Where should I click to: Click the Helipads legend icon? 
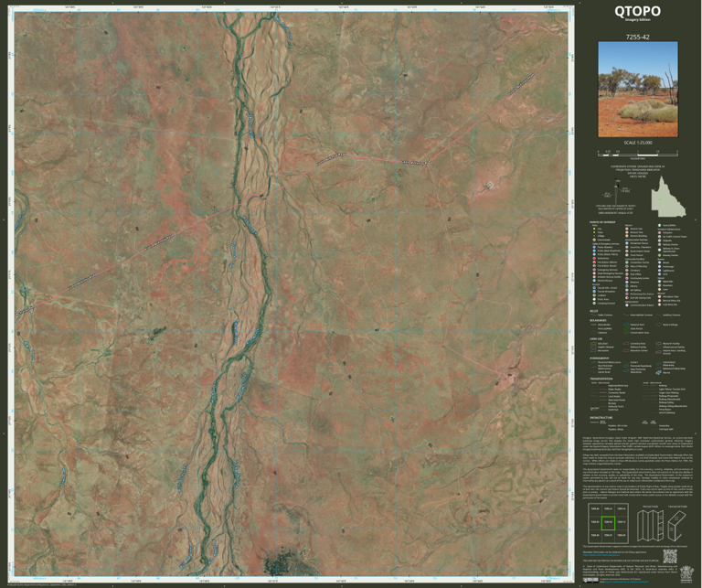tap(659, 241)
